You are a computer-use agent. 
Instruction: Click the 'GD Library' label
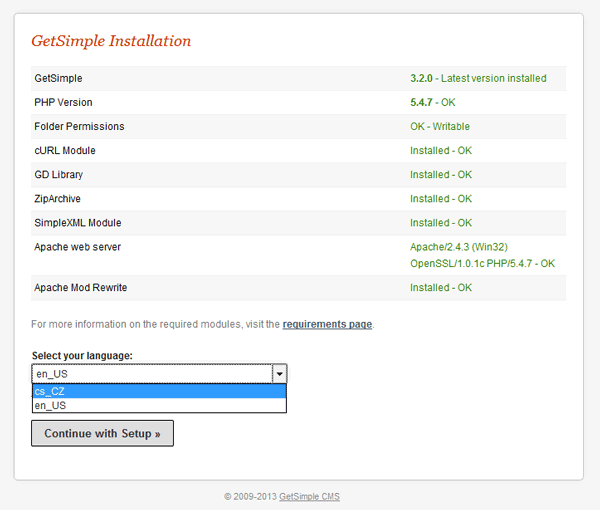point(59,175)
